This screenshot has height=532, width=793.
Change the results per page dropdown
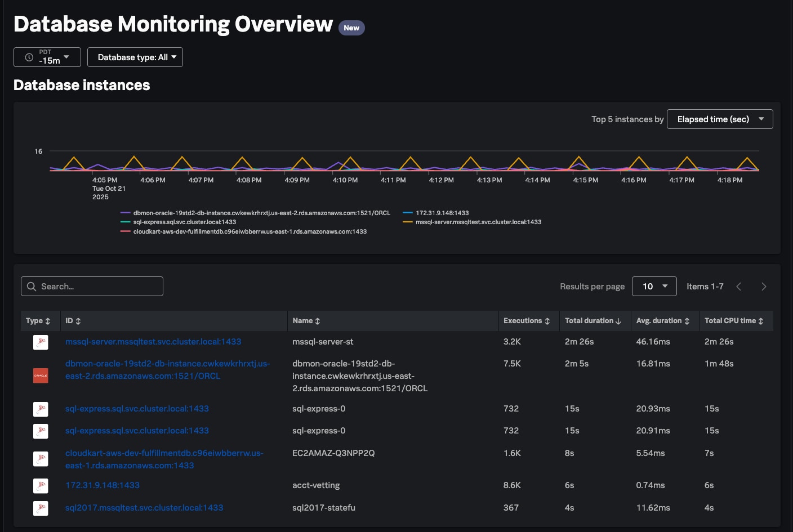[654, 287]
